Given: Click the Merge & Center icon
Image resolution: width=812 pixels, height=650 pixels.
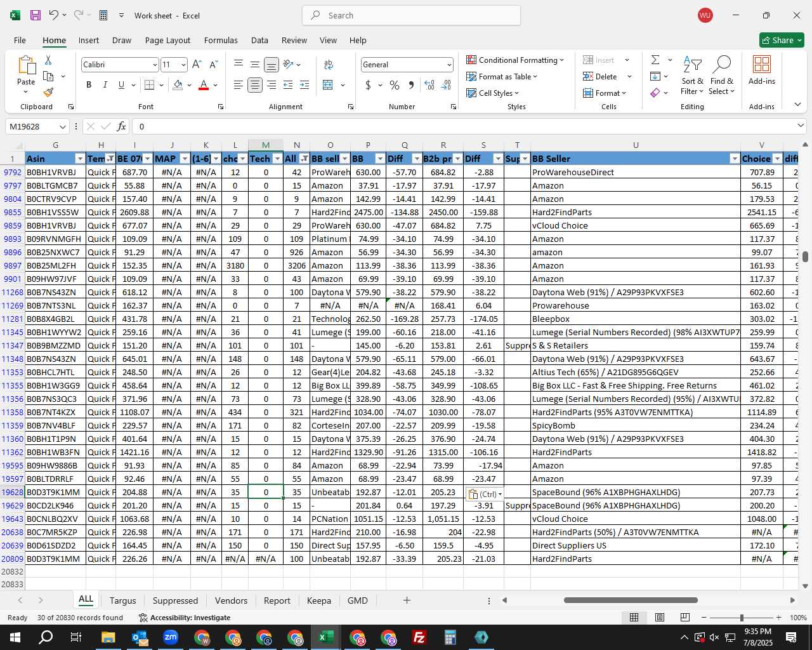Looking at the screenshot, I should pyautogui.click(x=328, y=85).
